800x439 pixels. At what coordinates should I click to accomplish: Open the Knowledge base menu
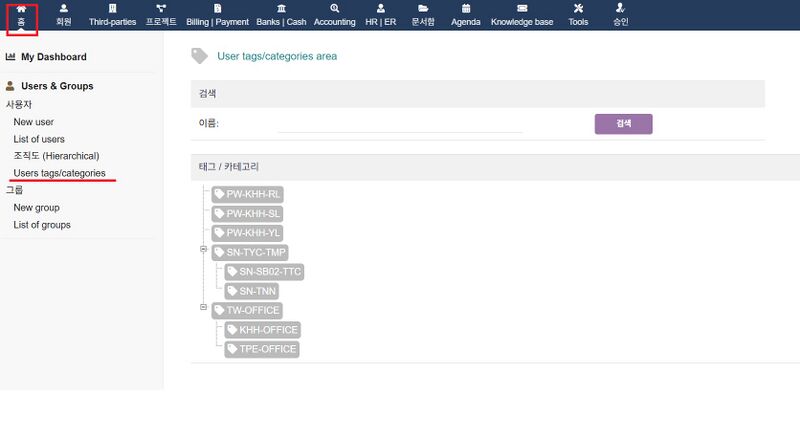tap(523, 21)
